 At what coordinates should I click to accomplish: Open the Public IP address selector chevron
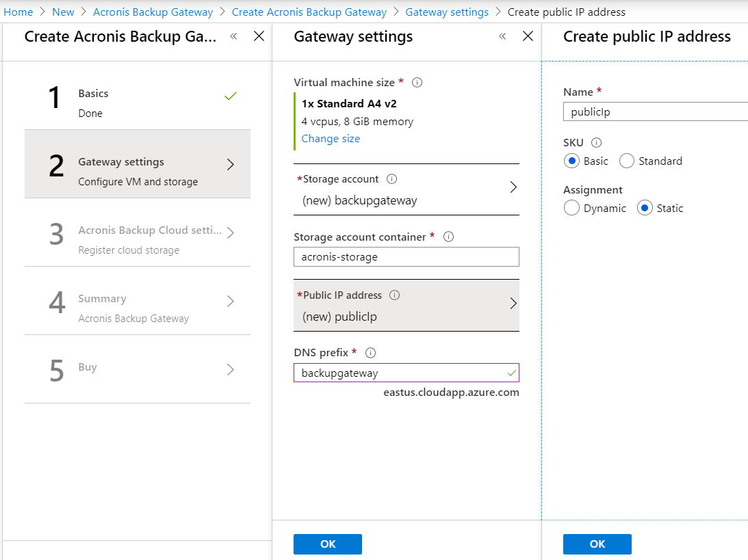click(513, 304)
